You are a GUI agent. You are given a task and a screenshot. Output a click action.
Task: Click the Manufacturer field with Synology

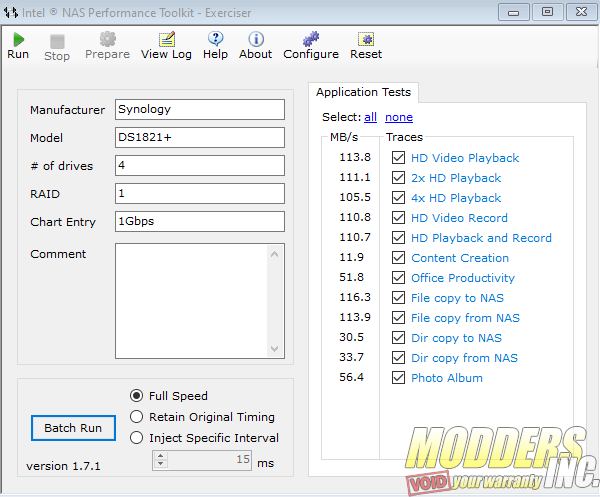(x=200, y=110)
